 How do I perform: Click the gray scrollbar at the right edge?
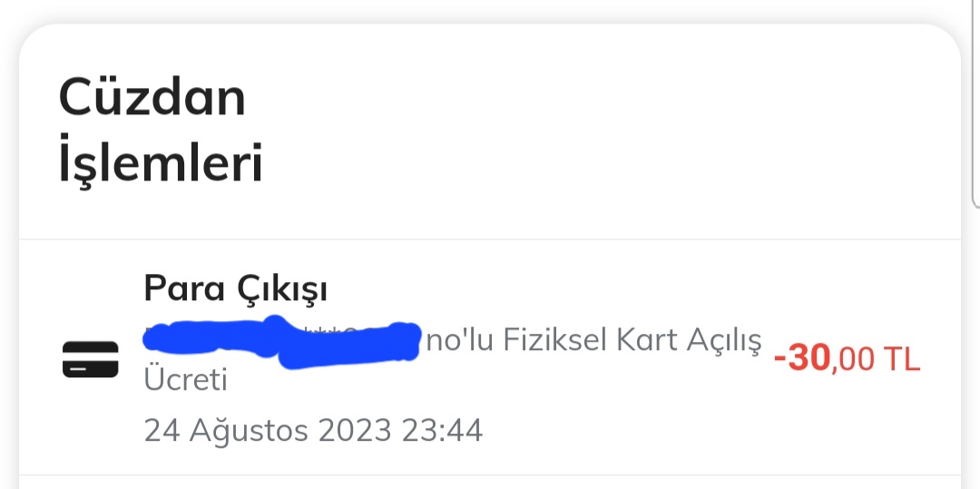coord(976,103)
